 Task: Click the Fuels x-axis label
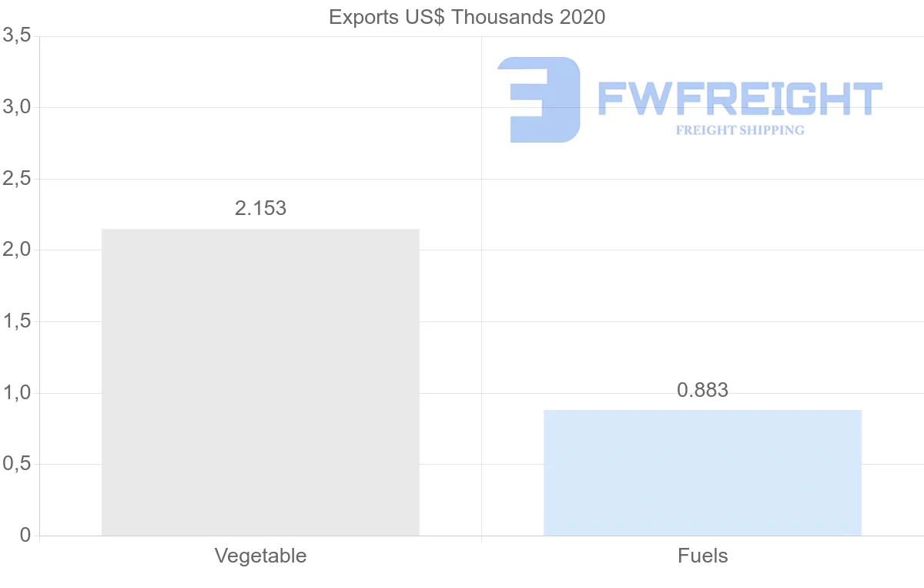point(702,556)
